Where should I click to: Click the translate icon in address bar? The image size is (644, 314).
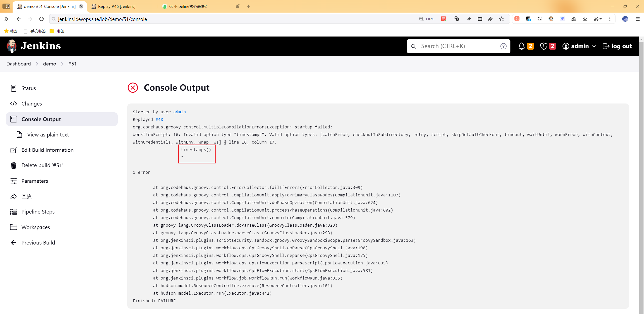coord(457,19)
